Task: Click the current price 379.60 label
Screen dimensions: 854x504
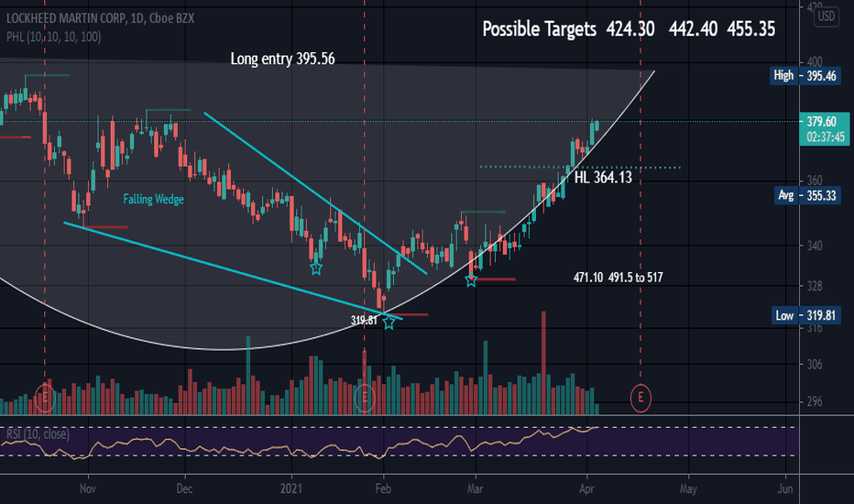Action: (x=825, y=128)
